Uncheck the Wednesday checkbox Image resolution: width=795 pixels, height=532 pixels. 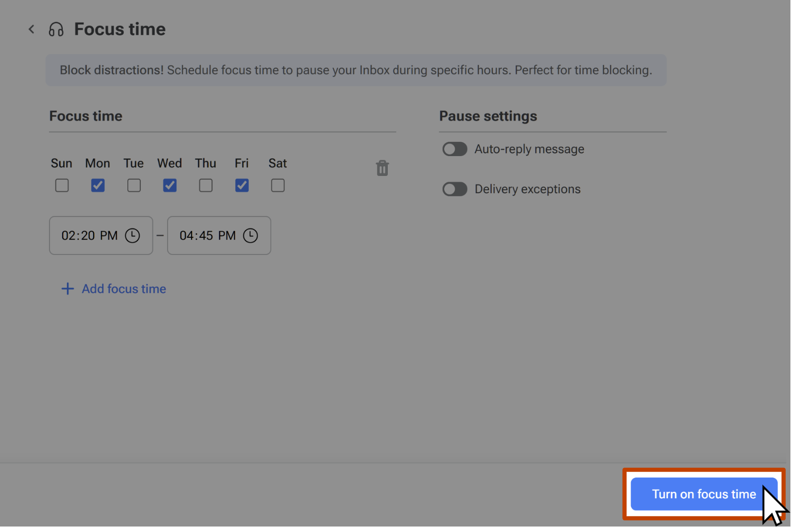coord(169,185)
